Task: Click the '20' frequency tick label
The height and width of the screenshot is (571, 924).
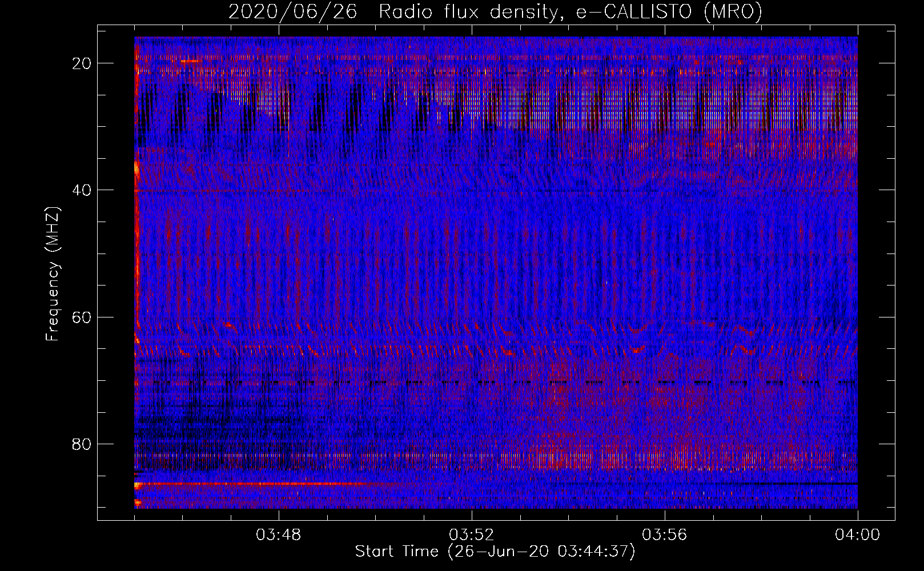Action: [82, 63]
